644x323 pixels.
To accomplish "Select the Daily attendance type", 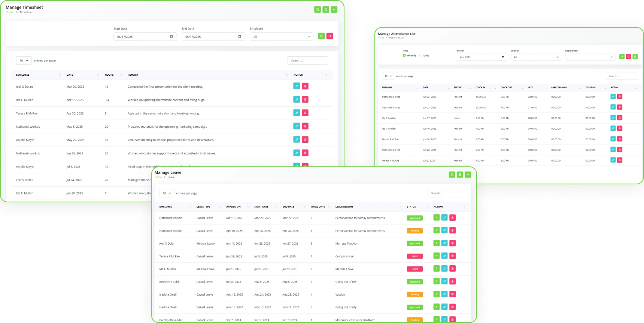I will [x=421, y=55].
